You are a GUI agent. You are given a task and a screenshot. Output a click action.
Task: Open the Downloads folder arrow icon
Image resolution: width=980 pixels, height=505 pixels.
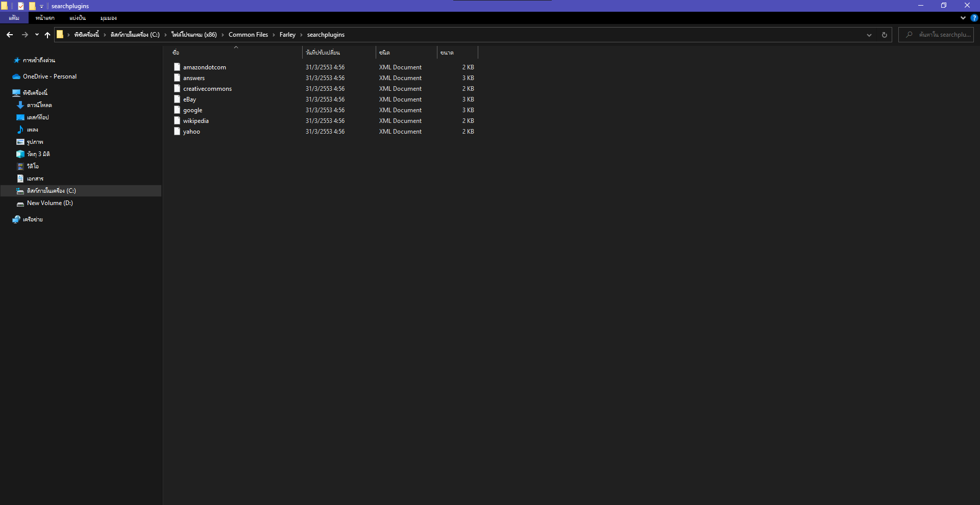[20, 105]
